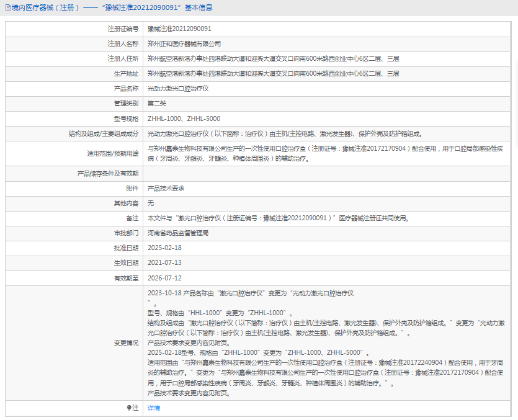The image size is (518, 420).
Task: Click the 2025-02-18 date in 批准日期 row
Action: tap(164, 248)
